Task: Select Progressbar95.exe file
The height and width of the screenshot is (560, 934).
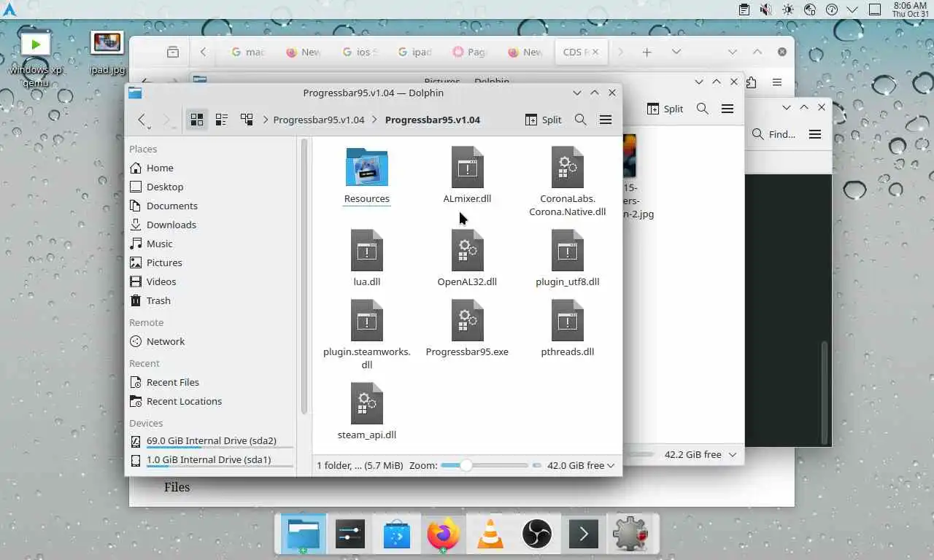Action: (467, 329)
